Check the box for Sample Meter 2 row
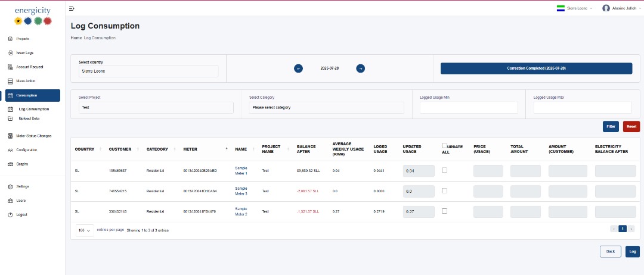644x275 pixels. [444, 211]
